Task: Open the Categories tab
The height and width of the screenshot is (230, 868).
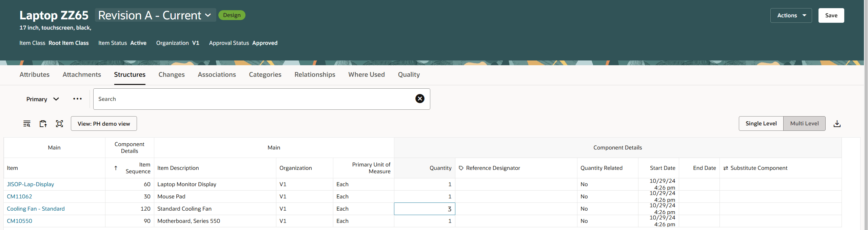Action: click(x=265, y=75)
